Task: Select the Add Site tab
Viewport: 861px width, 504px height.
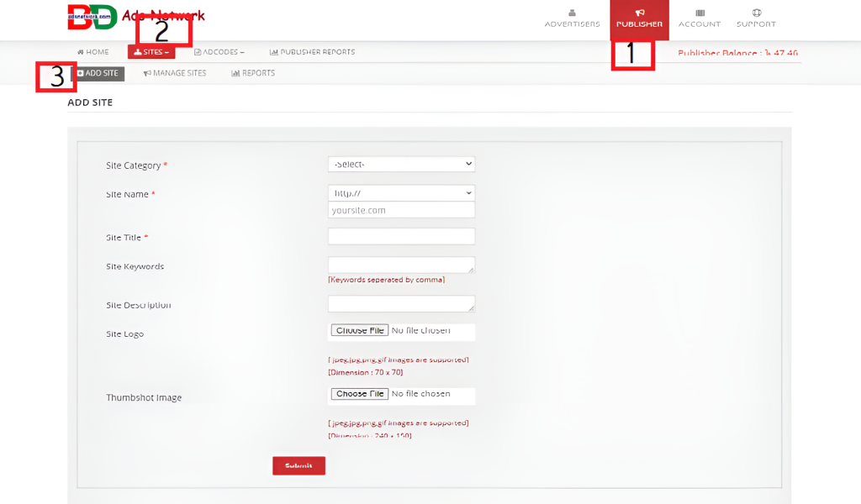Action: [x=99, y=73]
